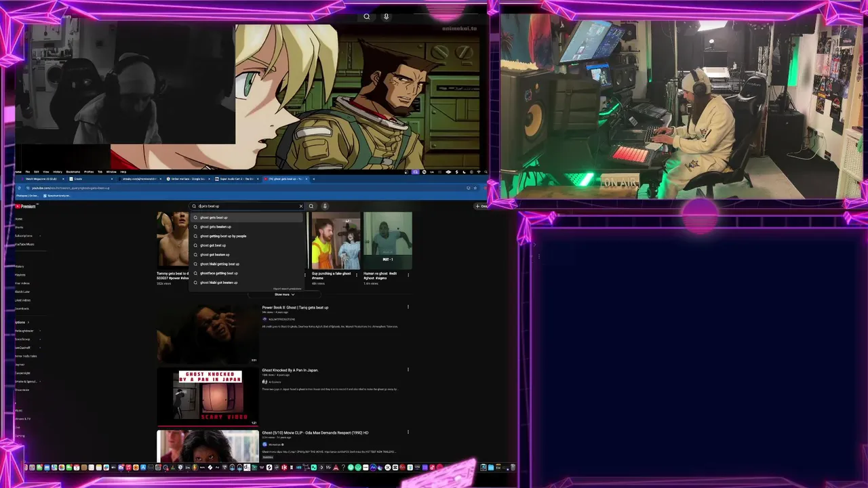Click the Create button at the top right
Screen dimensions: 868x488
[481, 206]
